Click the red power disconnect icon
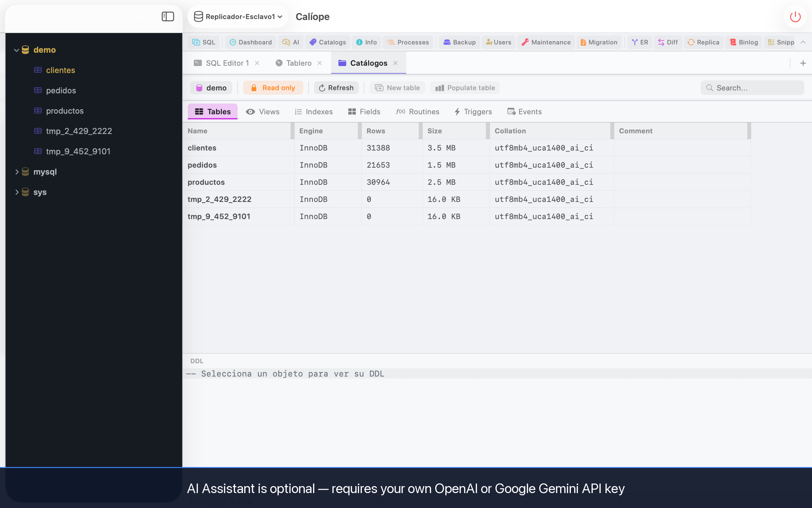This screenshot has width=812, height=508. click(x=795, y=17)
